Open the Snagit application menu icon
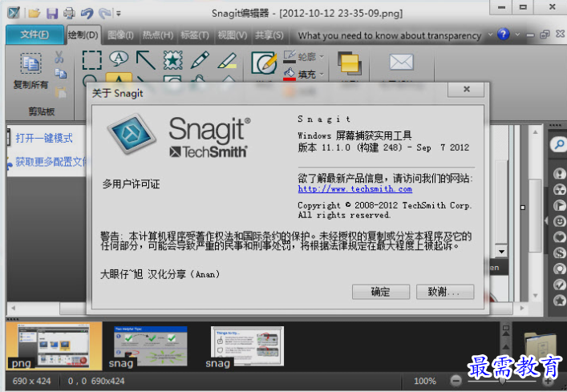 14,13
